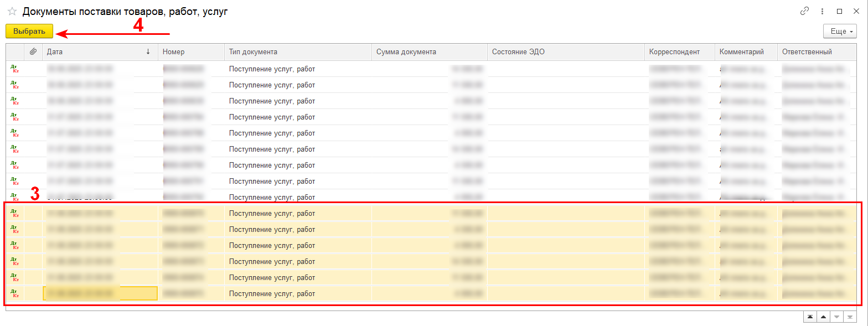Add this form to favorites with star icon

12,12
